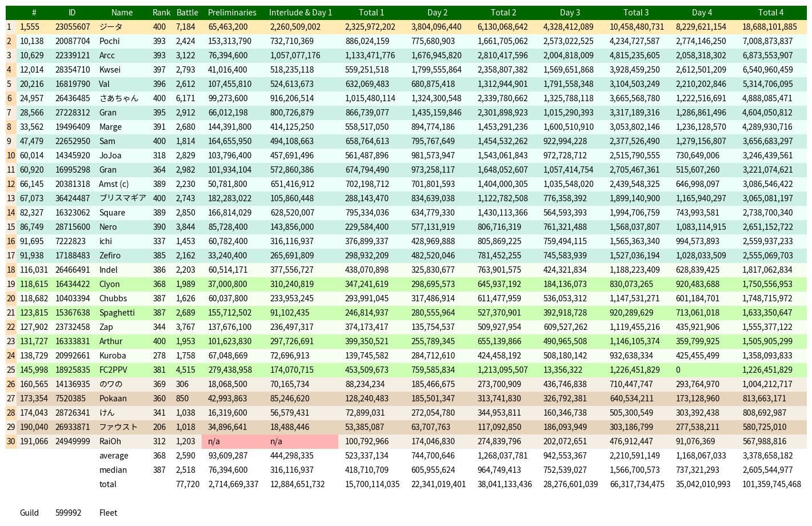812x526 pixels.
Task: Select the 'Rank' column header
Action: [x=162, y=13]
